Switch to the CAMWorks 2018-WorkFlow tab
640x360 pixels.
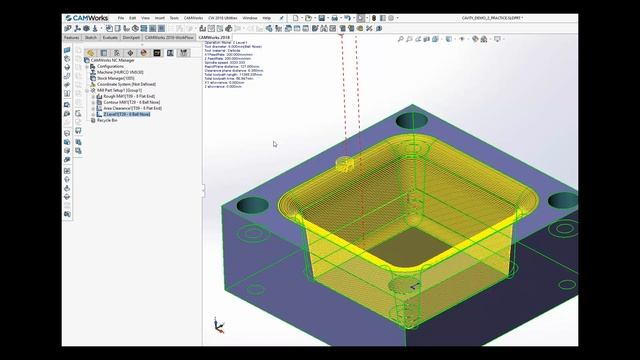coord(169,37)
